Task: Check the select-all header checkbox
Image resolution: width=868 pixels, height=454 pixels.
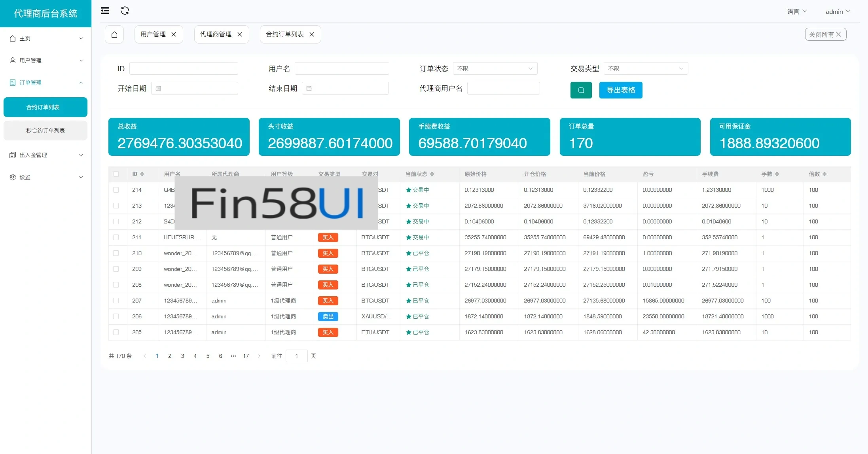Action: pyautogui.click(x=116, y=174)
